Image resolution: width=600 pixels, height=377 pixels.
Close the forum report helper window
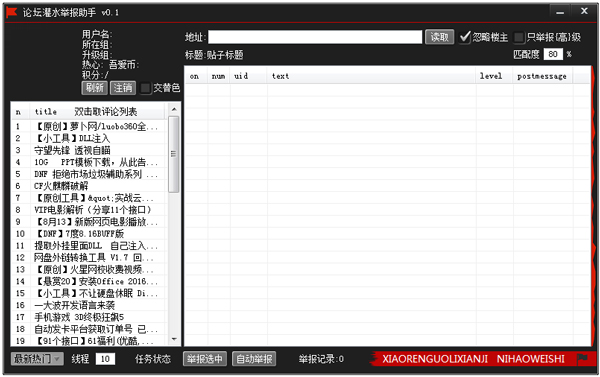(584, 11)
